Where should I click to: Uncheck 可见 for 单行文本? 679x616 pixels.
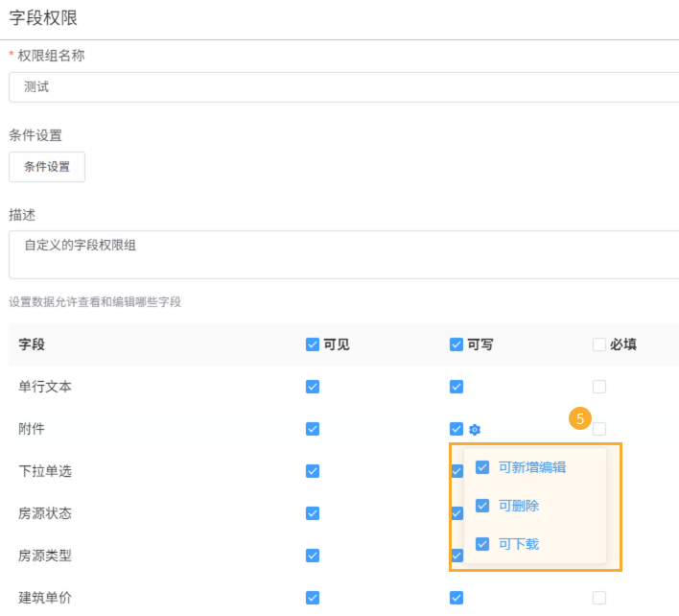[x=313, y=387]
